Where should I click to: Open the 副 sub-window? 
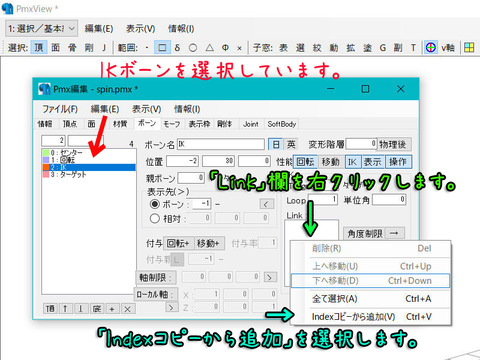[x=398, y=48]
